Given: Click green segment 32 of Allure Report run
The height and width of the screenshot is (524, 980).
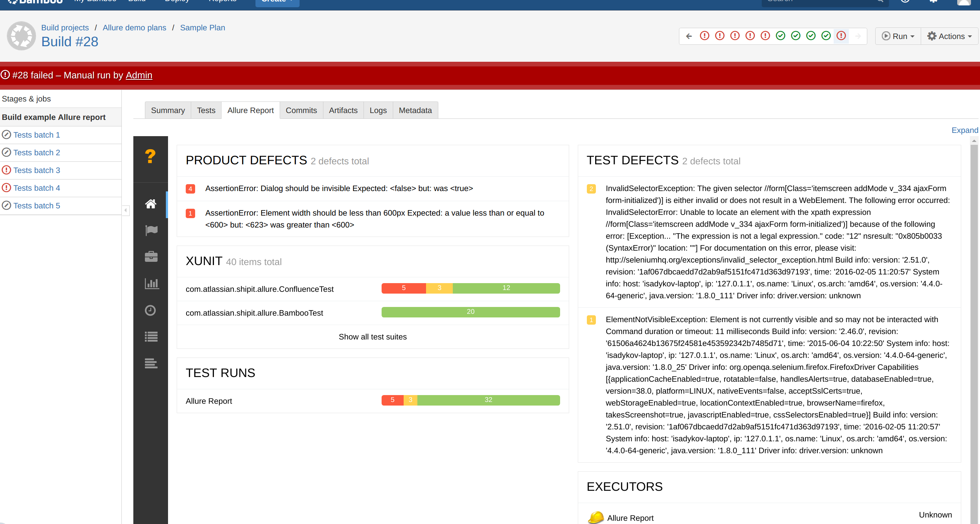Looking at the screenshot, I should point(489,400).
